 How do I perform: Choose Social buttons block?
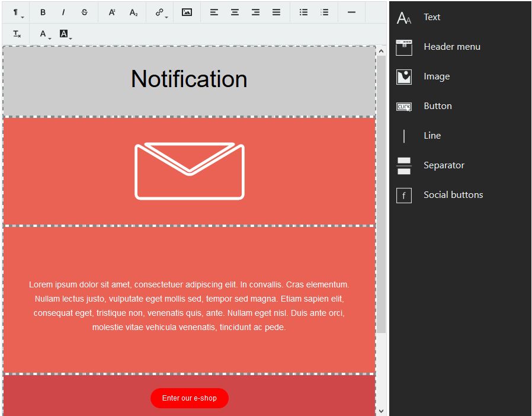[x=453, y=195]
